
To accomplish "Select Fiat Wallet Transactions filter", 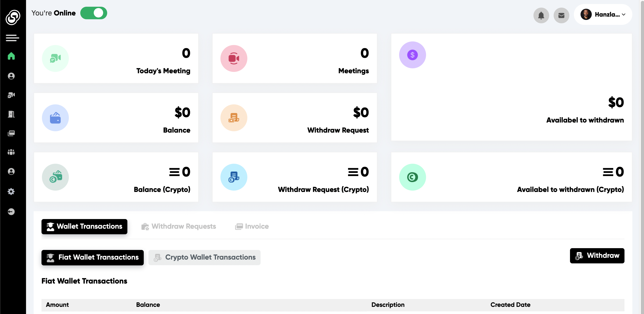I will 92,257.
